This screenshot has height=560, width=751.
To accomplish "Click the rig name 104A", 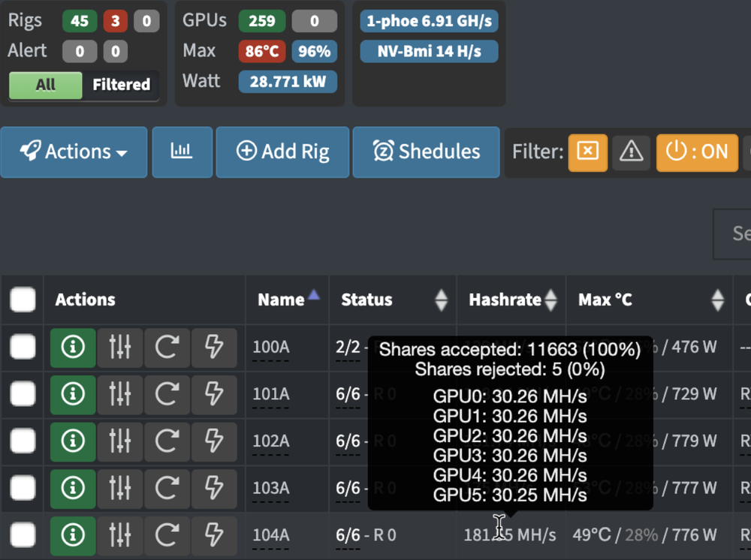I will coord(270,535).
